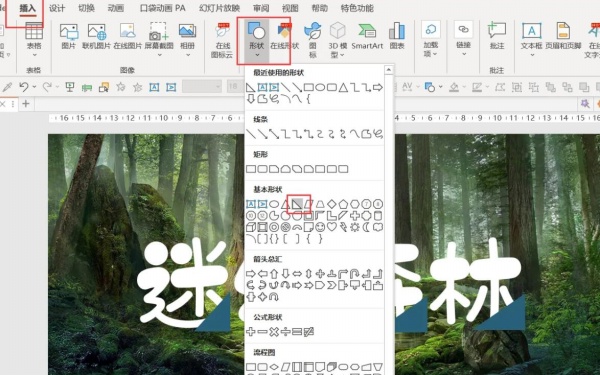Insert the smiley face shape
This screenshot has width=600, height=375.
[x=320, y=227]
